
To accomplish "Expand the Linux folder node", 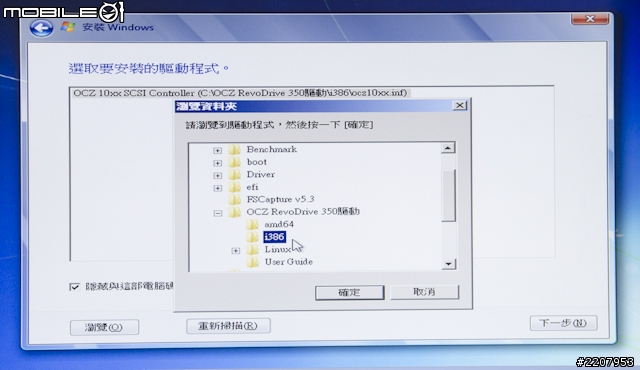I will point(236,250).
